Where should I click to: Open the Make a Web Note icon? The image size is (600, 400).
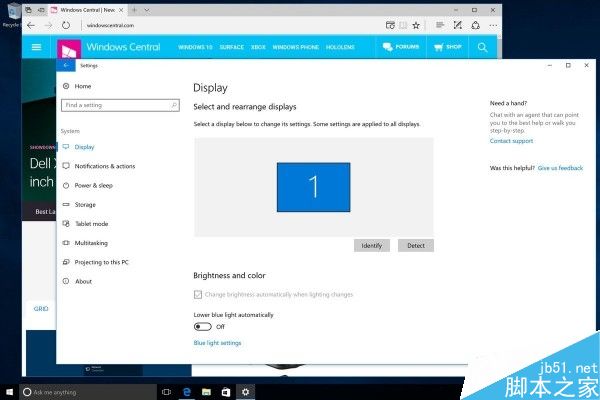click(x=457, y=25)
